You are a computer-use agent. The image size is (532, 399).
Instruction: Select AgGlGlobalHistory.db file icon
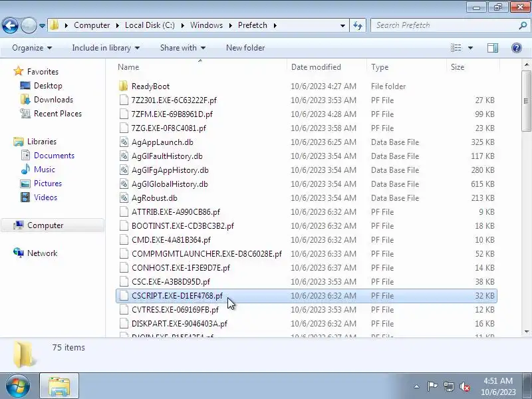pos(124,184)
